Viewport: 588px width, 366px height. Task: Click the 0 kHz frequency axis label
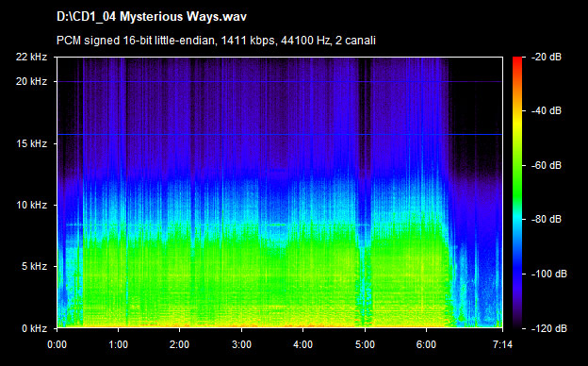[34, 328]
